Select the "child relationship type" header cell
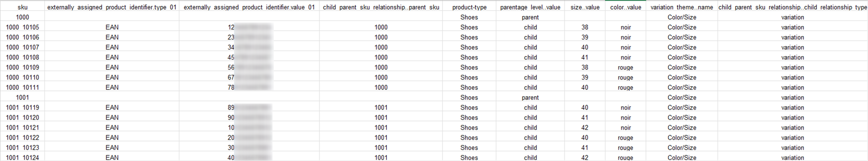Viewport: 868px width, 161px height. coord(792,7)
